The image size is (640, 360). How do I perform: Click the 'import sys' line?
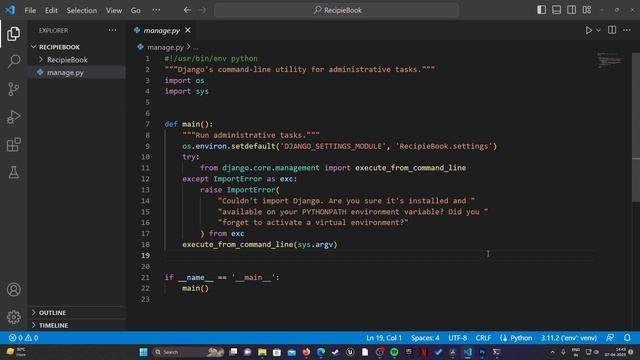coord(187,91)
